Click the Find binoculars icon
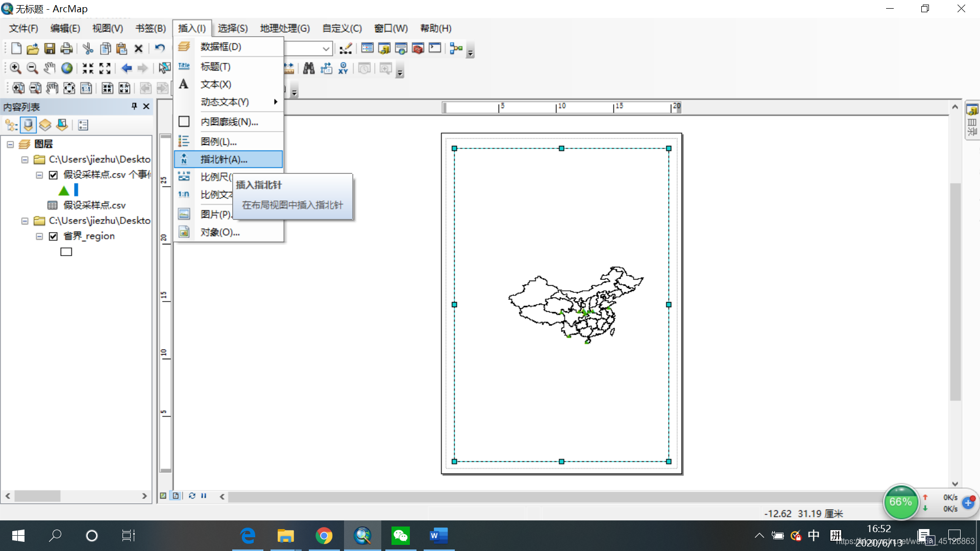Image resolution: width=980 pixels, height=551 pixels. 309,68
